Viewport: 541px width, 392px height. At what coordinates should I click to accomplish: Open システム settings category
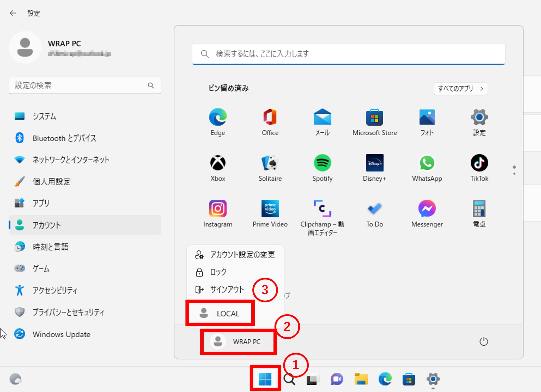(85, 116)
